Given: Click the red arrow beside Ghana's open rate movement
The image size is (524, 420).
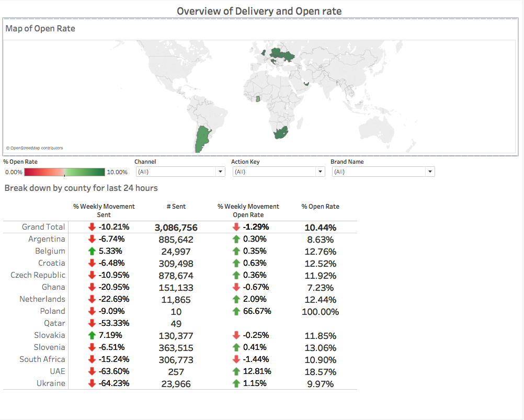Looking at the screenshot, I should click(236, 287).
